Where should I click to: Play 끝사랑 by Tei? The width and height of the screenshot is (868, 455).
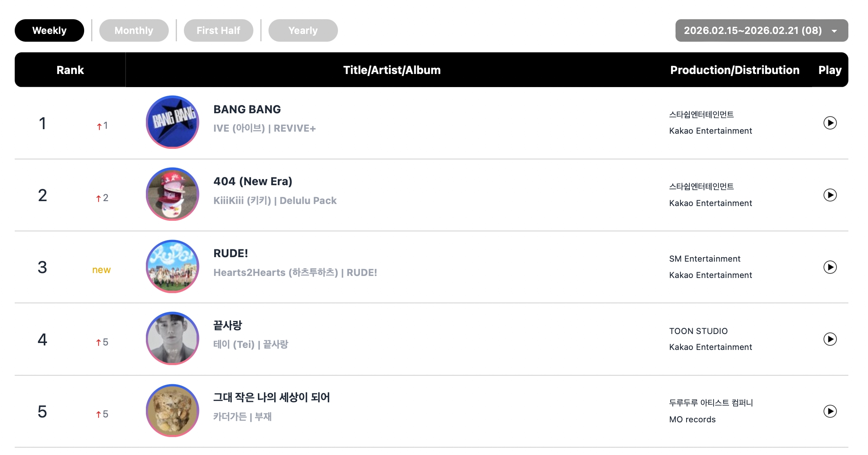click(830, 339)
